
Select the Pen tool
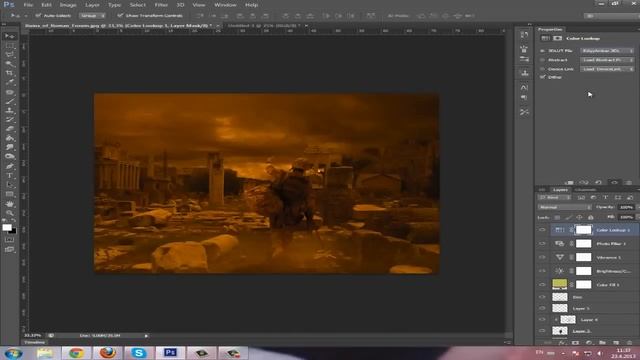click(x=9, y=167)
